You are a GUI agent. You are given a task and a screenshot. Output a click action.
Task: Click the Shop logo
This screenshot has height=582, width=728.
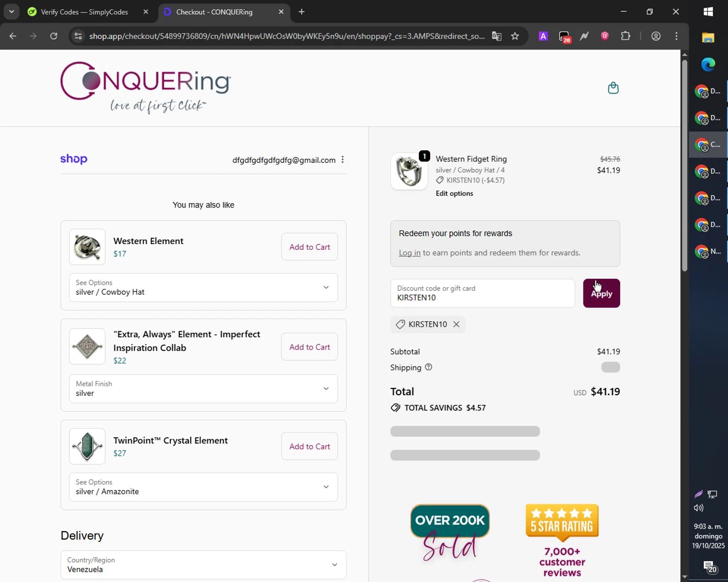point(74,159)
